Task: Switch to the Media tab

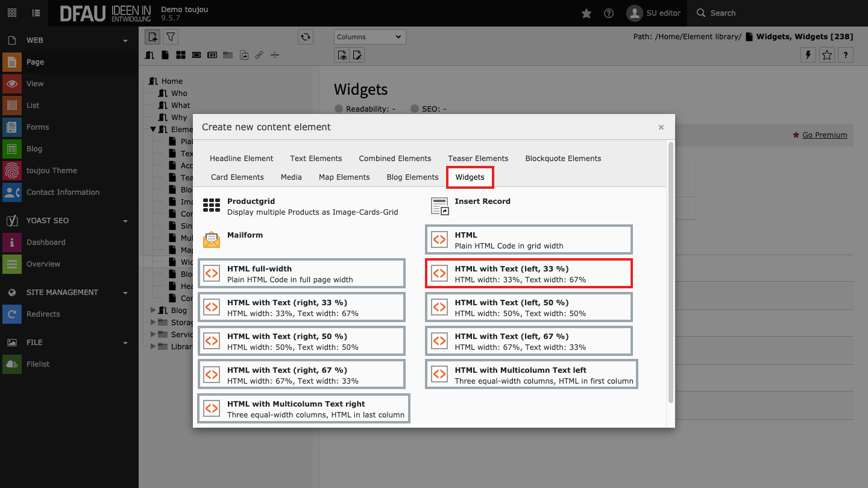Action: coord(291,177)
